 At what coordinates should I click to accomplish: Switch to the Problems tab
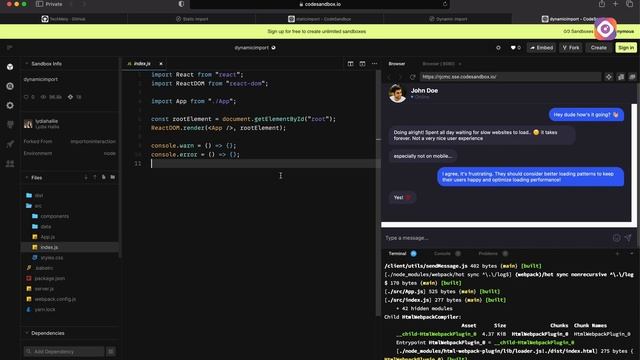488,253
